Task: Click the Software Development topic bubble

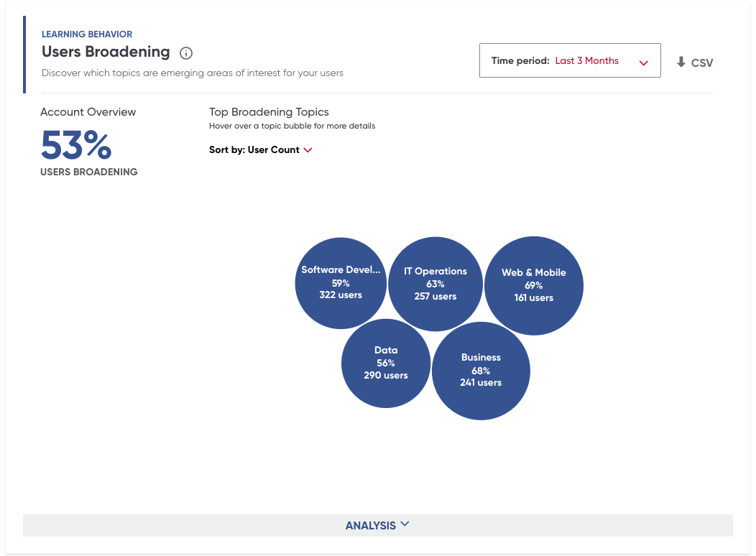Action: pyautogui.click(x=341, y=283)
